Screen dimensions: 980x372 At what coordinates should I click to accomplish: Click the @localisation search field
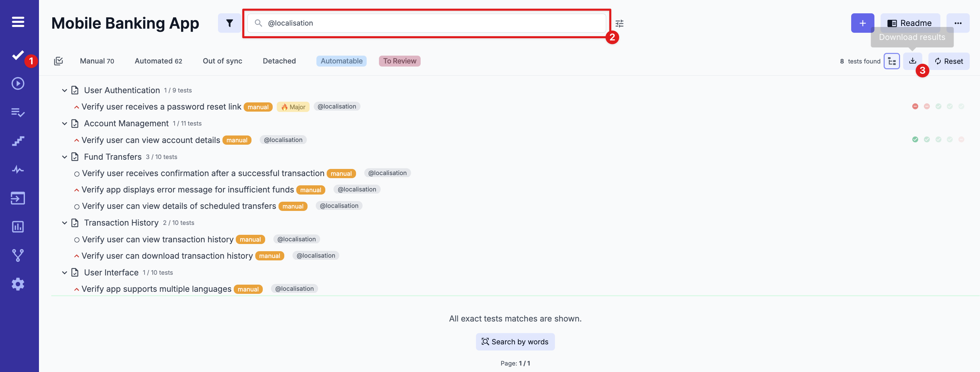click(x=426, y=23)
